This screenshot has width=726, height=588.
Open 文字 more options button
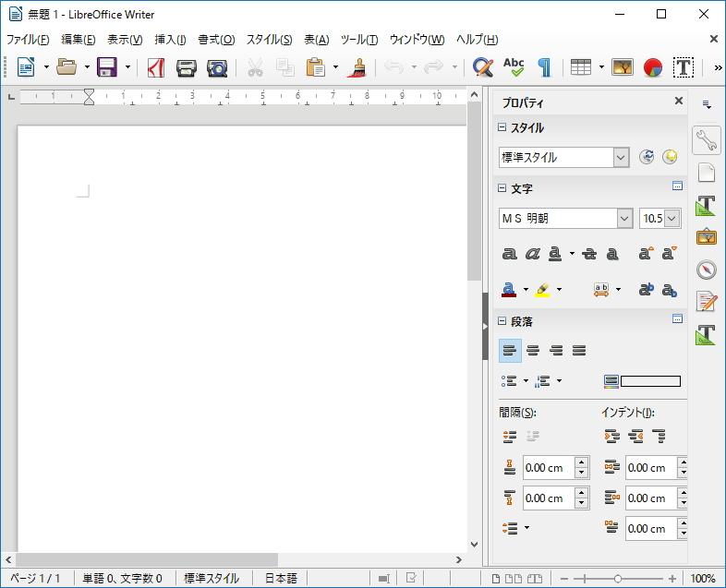pyautogui.click(x=677, y=186)
